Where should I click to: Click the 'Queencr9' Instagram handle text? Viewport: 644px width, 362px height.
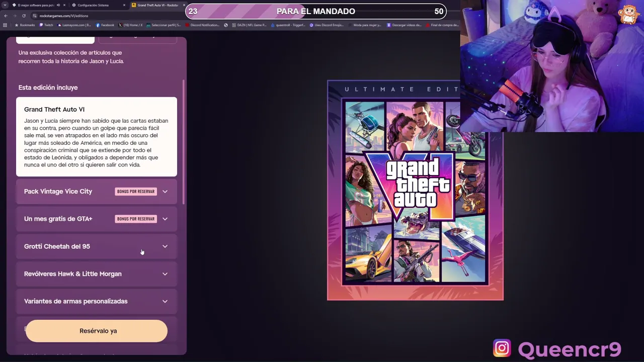point(570,349)
